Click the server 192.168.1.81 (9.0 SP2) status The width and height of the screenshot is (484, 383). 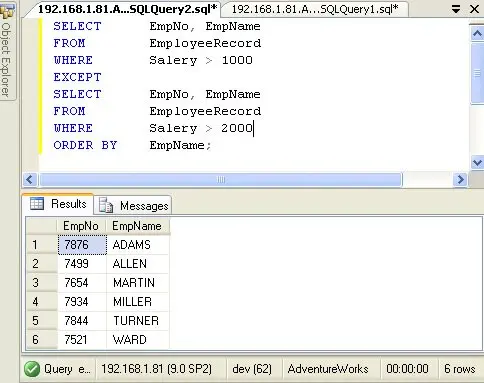tap(156, 369)
